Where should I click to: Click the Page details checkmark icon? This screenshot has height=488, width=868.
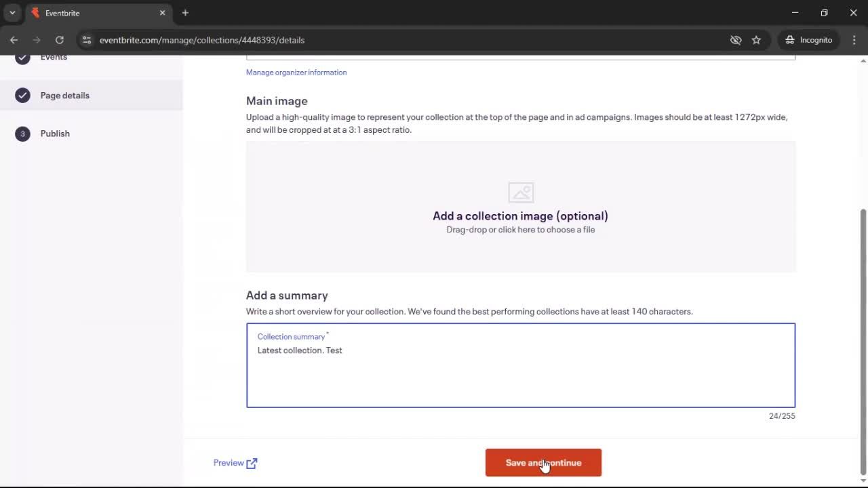click(22, 96)
